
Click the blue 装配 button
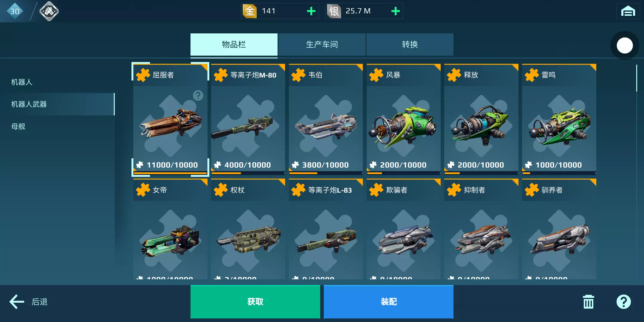[388, 302]
